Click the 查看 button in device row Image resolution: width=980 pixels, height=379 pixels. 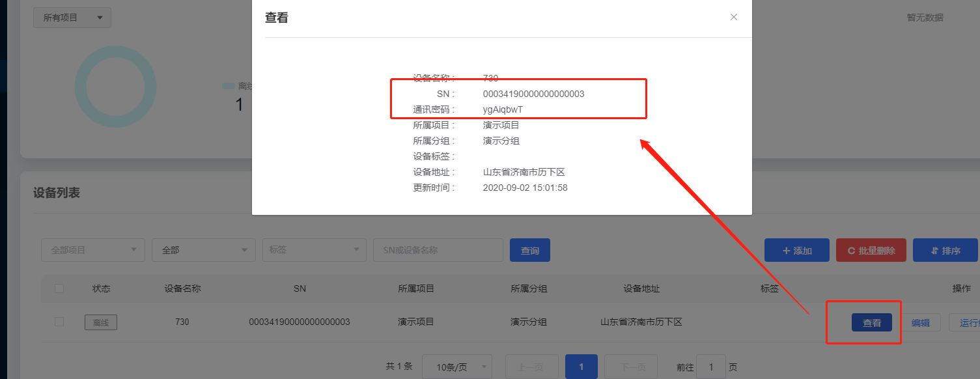[871, 322]
